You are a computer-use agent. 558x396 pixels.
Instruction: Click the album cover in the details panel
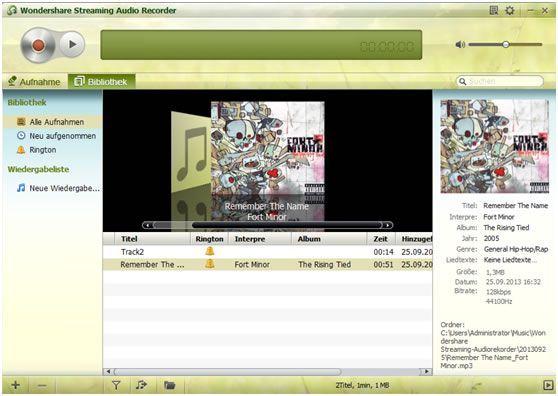coord(495,146)
